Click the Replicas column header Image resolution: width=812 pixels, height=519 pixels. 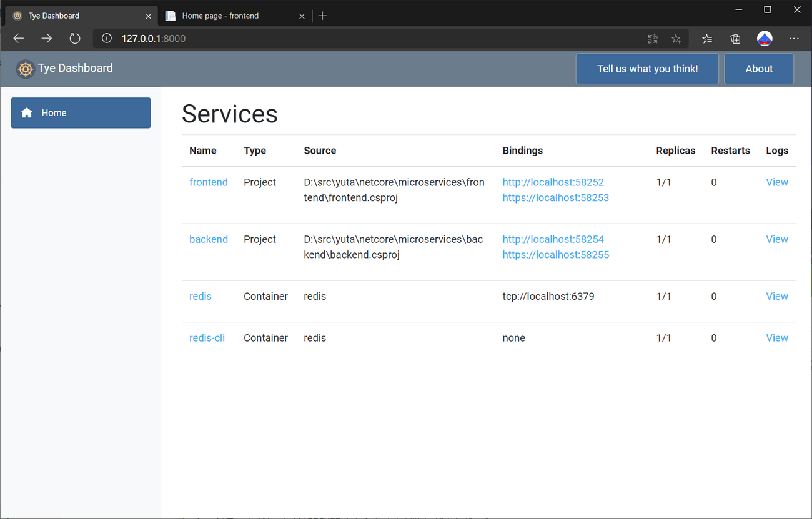(x=676, y=151)
